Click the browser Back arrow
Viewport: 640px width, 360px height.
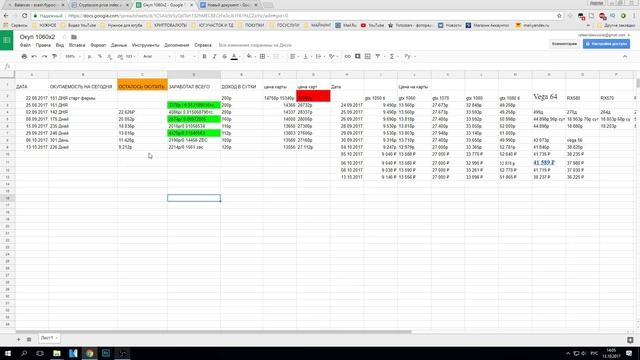(x=6, y=16)
